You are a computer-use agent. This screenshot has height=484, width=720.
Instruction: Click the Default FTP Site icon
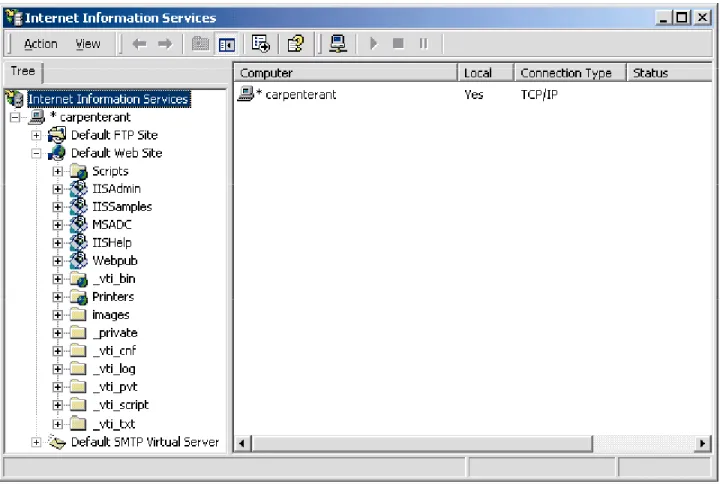[x=56, y=135]
